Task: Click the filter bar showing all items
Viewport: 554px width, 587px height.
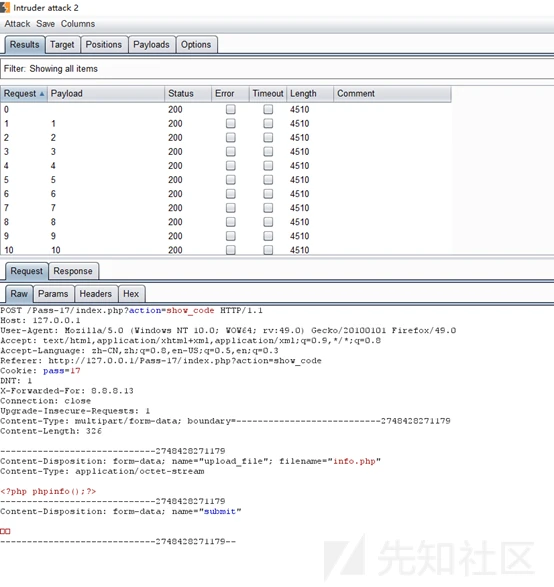Action: point(277,69)
